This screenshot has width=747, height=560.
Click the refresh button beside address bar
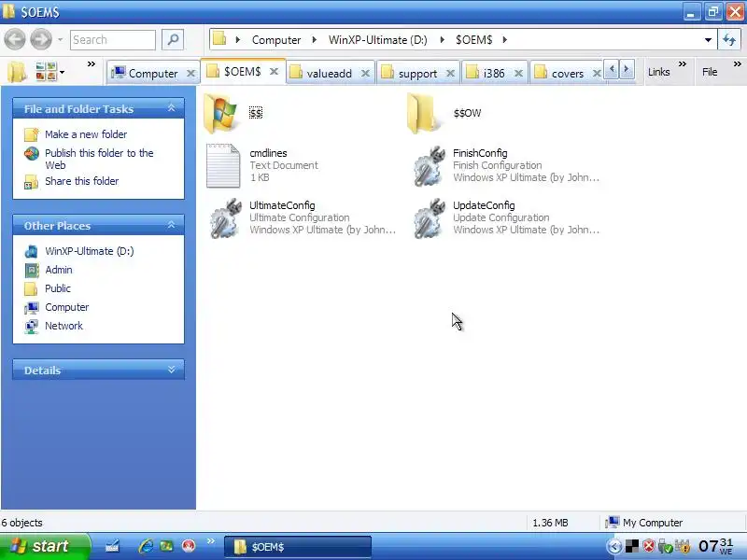pyautogui.click(x=729, y=39)
